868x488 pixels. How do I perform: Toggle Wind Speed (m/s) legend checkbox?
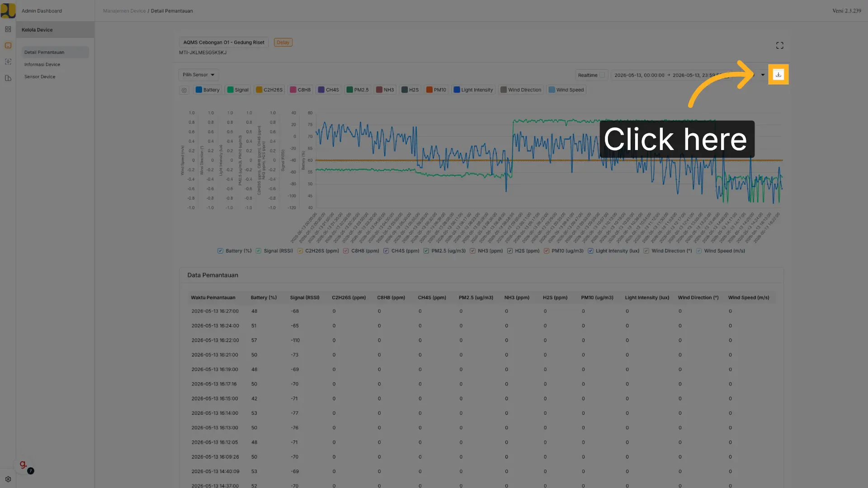[x=699, y=251]
